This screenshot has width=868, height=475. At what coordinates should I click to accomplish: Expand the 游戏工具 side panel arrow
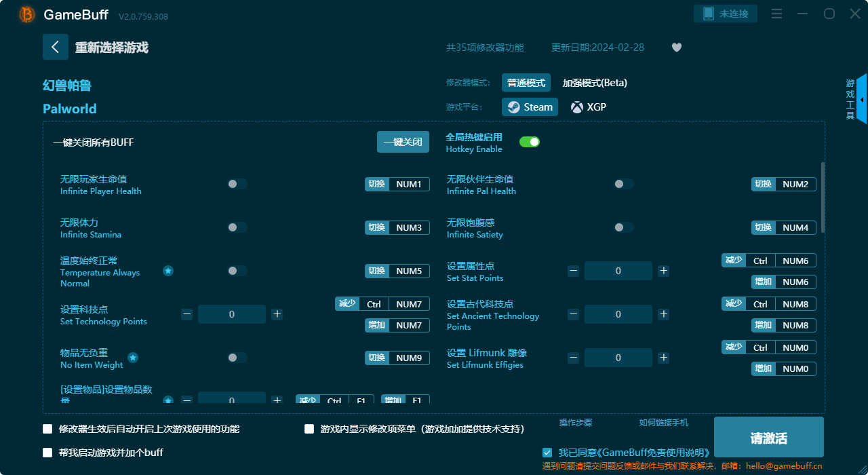862,99
